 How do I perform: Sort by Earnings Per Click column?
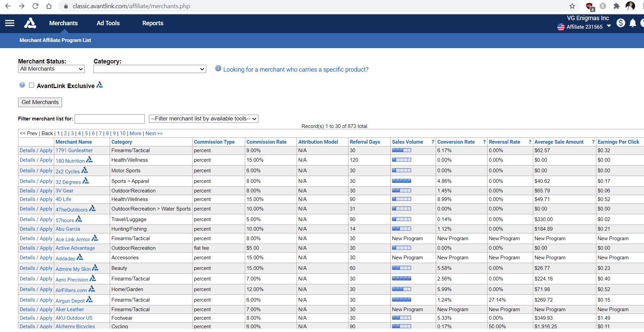(618, 142)
